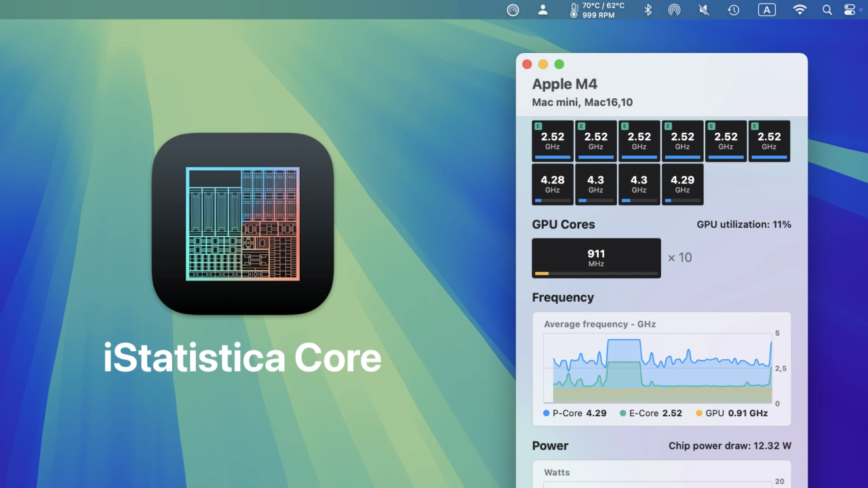The height and width of the screenshot is (488, 868).
Task: Select the 4.28 GHz P-core tile
Action: click(x=553, y=184)
